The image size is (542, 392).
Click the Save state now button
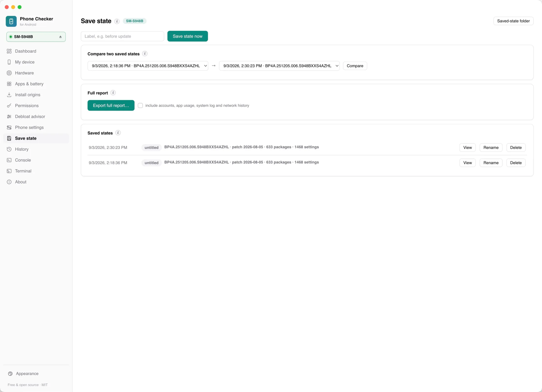[x=188, y=36]
